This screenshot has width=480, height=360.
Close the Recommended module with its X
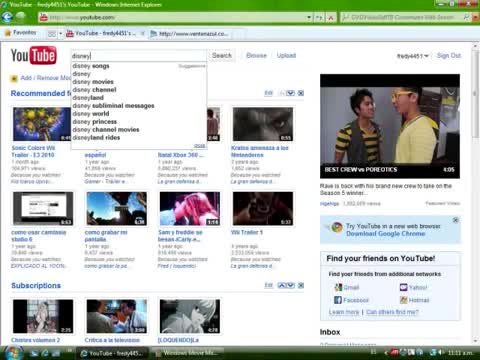point(301,93)
